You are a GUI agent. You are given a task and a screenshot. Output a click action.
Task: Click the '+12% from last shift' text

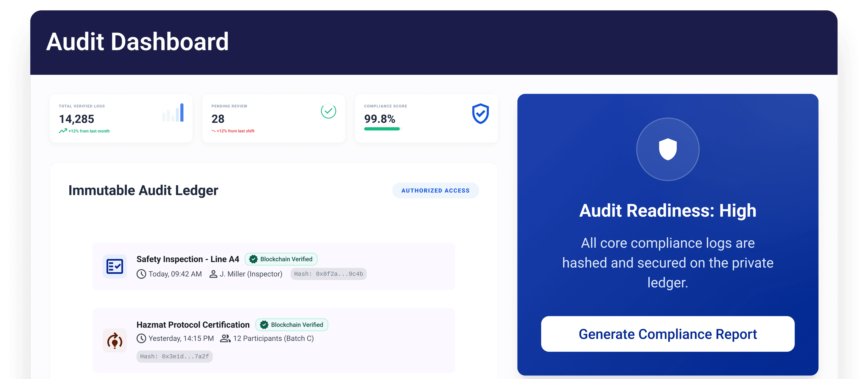point(236,131)
